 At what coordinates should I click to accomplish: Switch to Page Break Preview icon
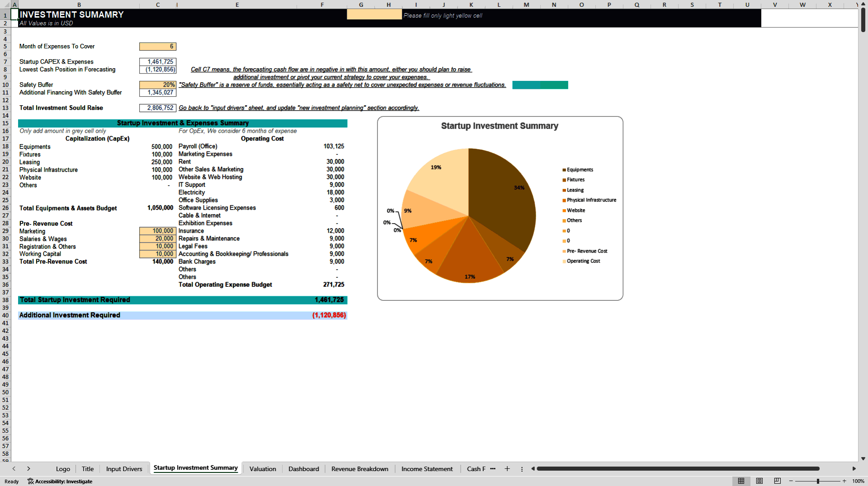[x=778, y=481]
